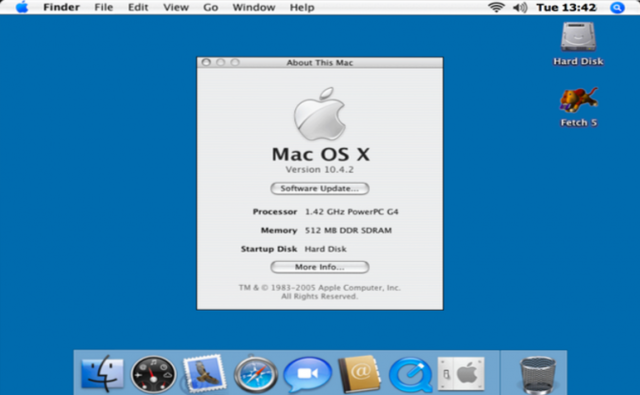
Task: Open the Edit menu
Action: (x=138, y=7)
